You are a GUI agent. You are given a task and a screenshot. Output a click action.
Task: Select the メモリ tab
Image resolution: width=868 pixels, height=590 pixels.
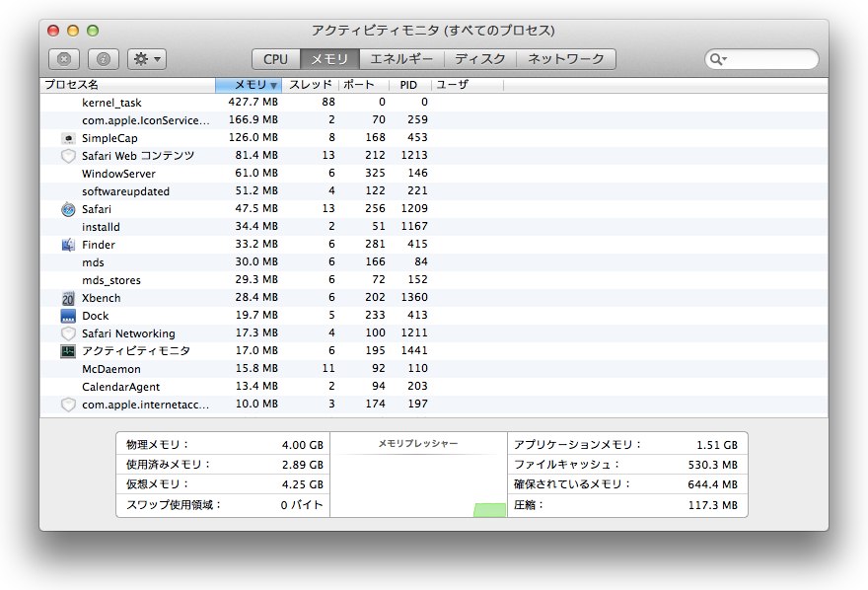coord(329,59)
